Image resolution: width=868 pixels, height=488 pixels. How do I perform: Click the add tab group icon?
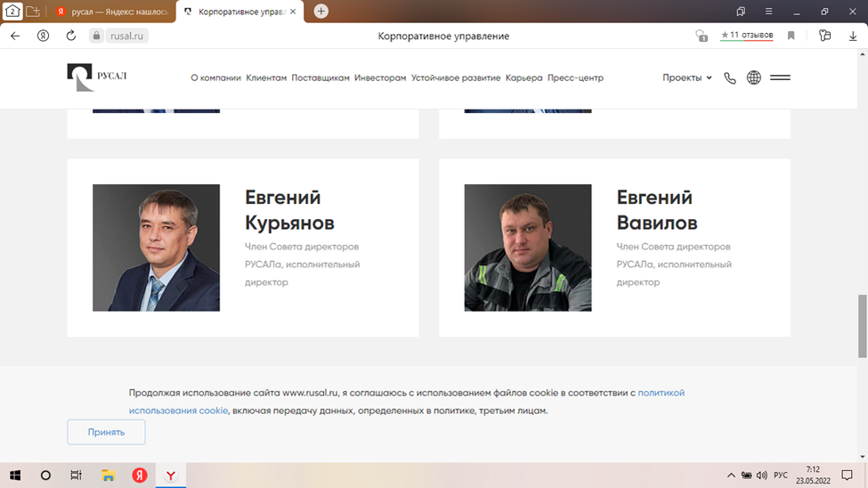(33, 11)
